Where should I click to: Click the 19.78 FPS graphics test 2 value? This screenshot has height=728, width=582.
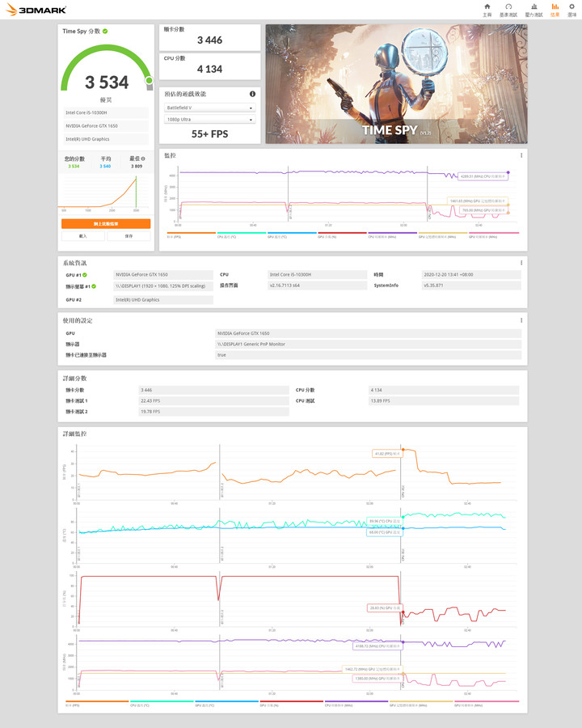pyautogui.click(x=213, y=412)
